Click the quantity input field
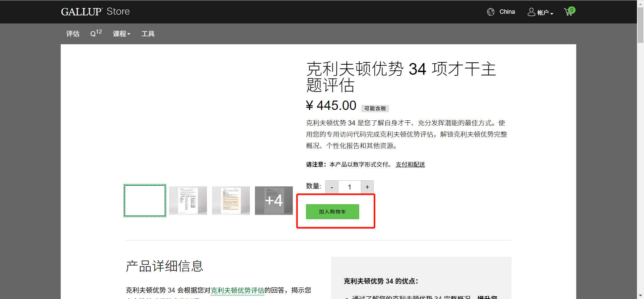Image resolution: width=644 pixels, height=299 pixels. [350, 187]
